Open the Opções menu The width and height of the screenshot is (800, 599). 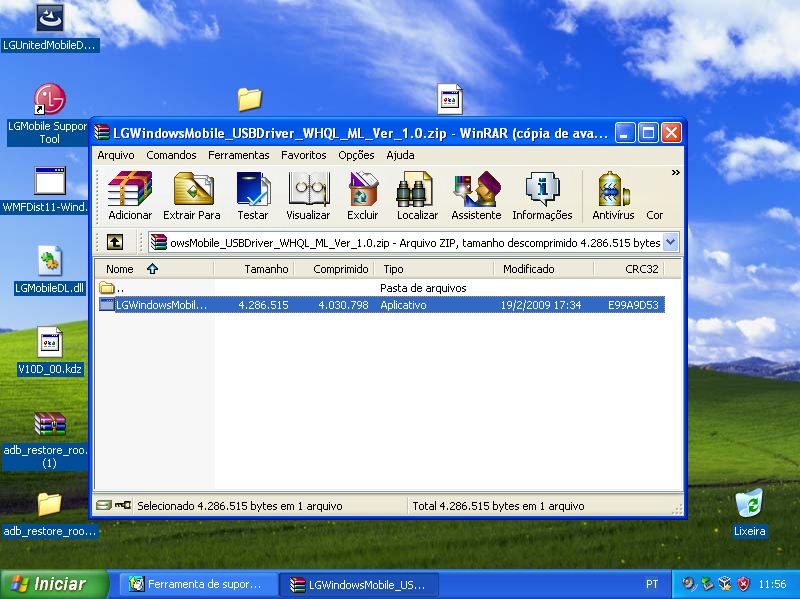[x=356, y=155]
